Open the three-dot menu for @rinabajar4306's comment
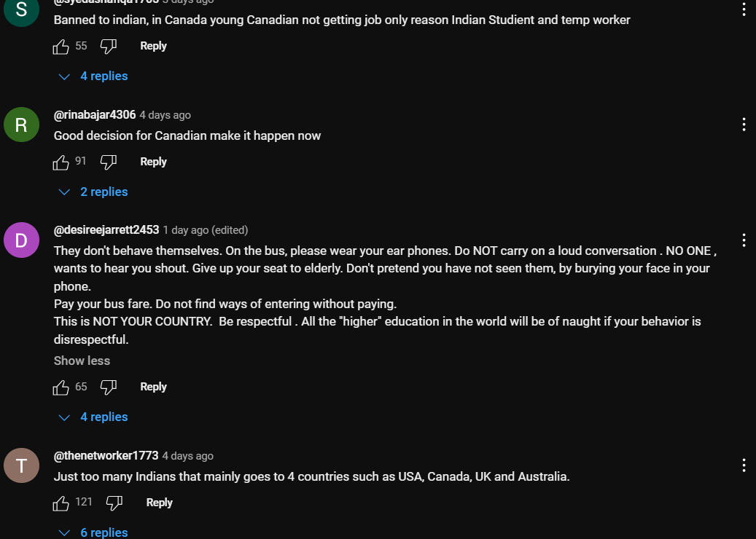This screenshot has height=539, width=756. point(744,125)
